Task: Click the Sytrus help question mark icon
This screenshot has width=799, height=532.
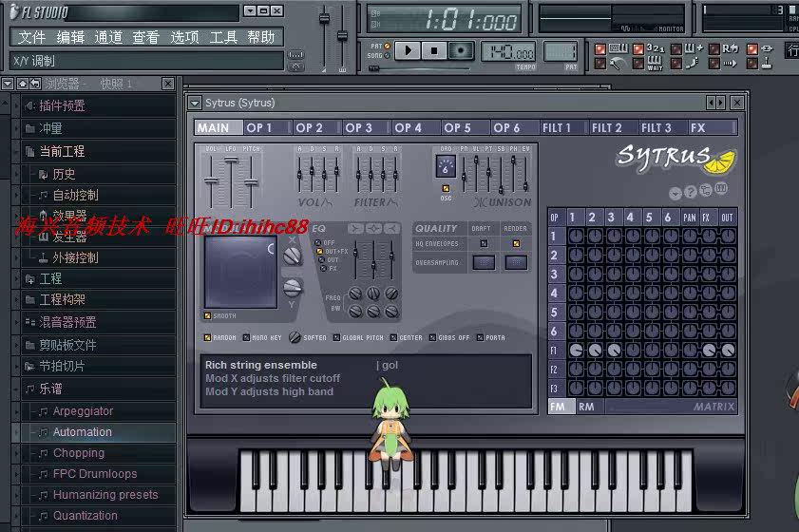Action: point(691,192)
